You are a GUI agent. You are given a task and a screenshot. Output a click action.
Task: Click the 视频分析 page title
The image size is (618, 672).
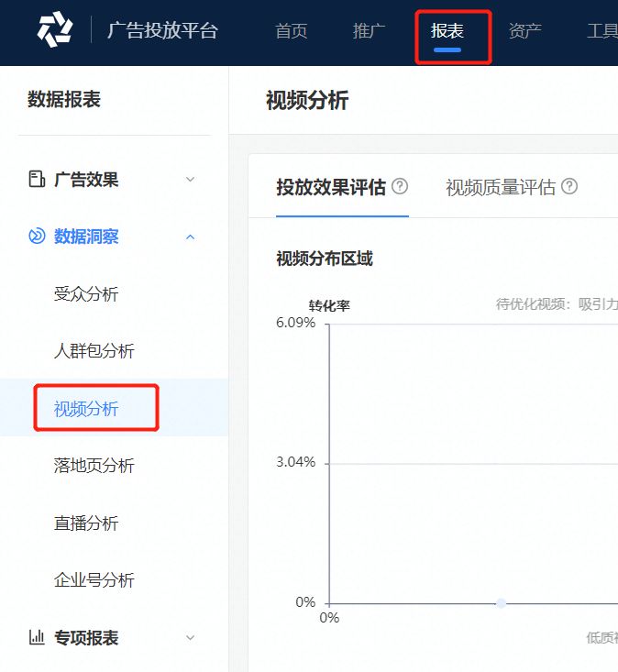point(307,100)
